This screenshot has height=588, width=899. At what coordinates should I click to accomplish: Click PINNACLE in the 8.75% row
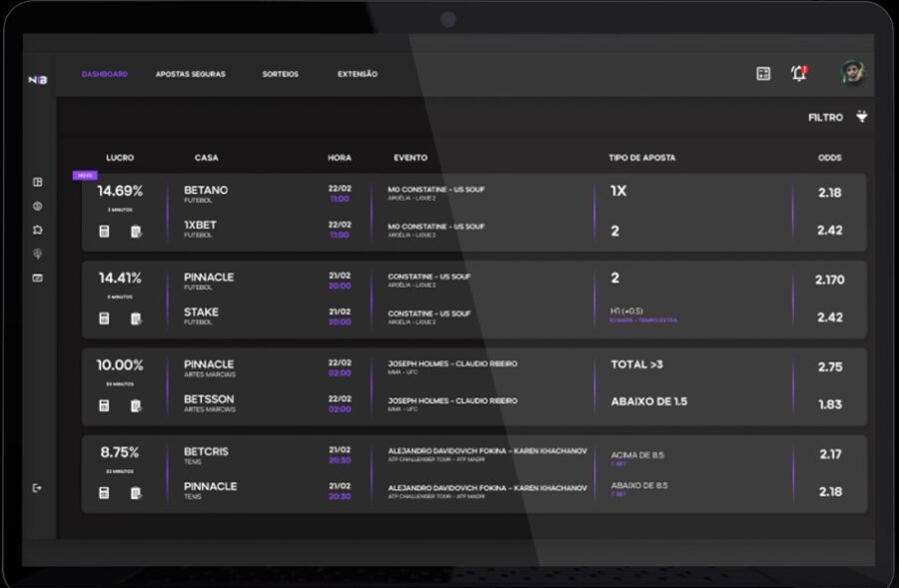point(211,486)
